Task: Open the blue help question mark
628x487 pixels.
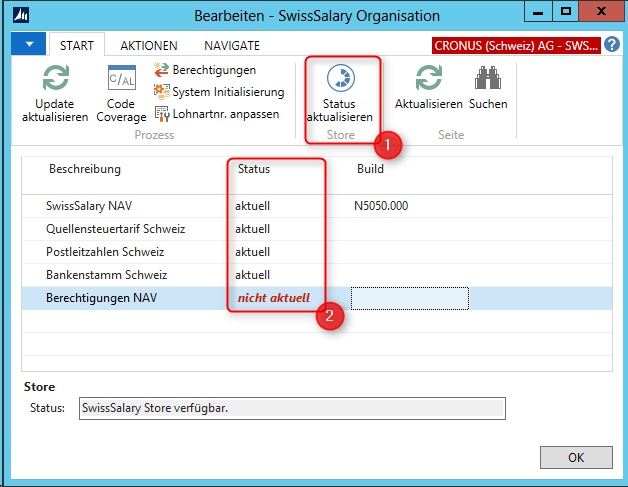Action: coord(612,46)
